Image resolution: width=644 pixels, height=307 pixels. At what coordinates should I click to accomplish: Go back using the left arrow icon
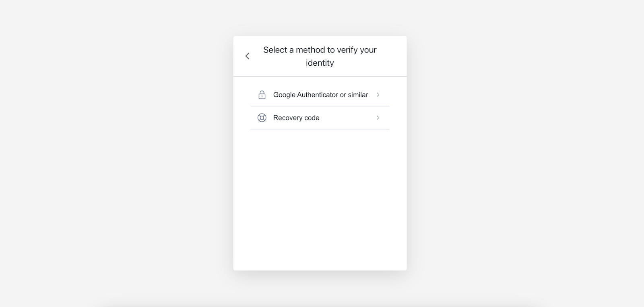[x=248, y=56]
